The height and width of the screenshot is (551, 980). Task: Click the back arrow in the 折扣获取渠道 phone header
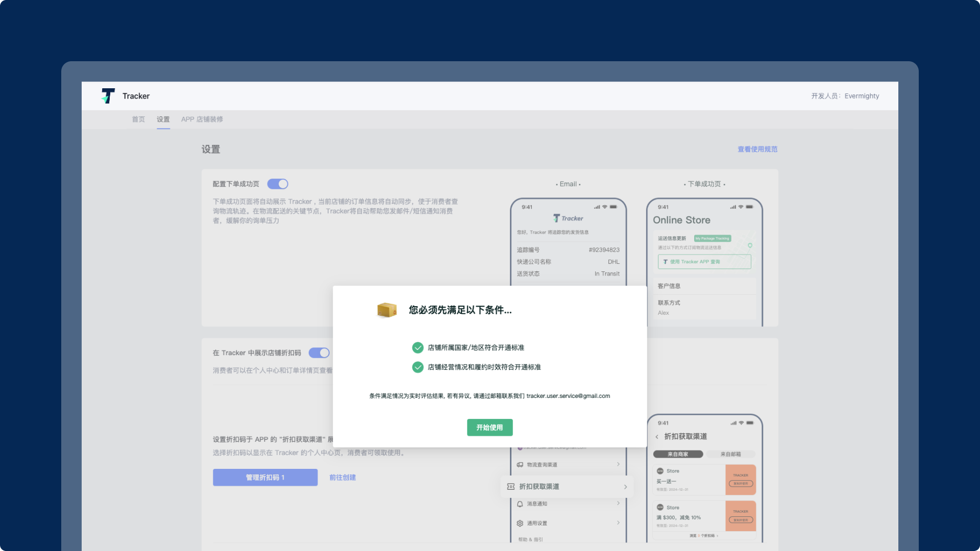pyautogui.click(x=657, y=437)
